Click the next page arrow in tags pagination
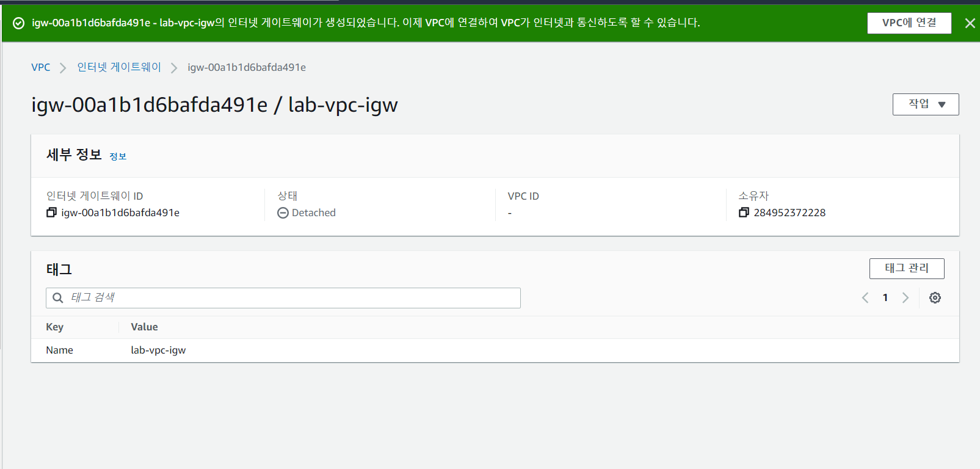This screenshot has height=469, width=980. point(906,297)
